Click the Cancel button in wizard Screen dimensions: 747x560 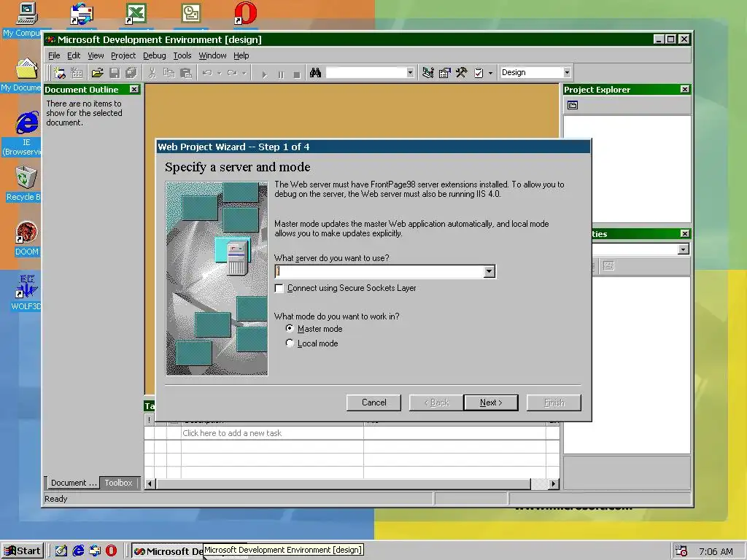[373, 402]
